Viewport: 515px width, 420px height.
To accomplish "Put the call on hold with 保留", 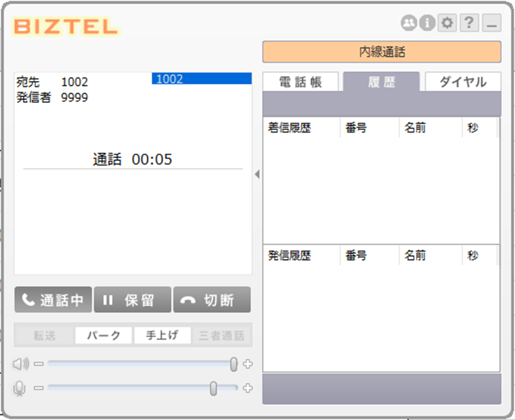I will click(133, 299).
